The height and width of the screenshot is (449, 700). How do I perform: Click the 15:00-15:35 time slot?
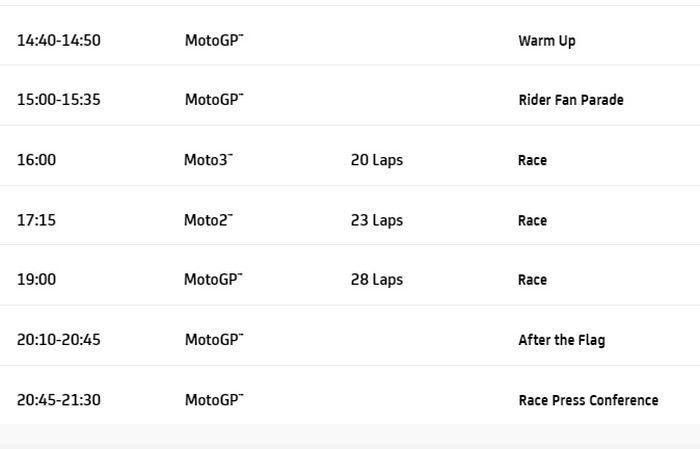(59, 100)
